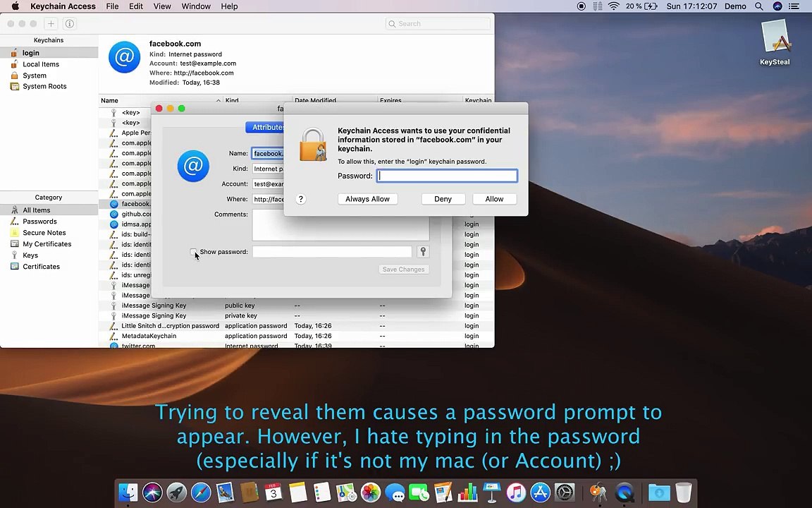Click the Deny button
This screenshot has height=508, width=812.
(x=443, y=199)
